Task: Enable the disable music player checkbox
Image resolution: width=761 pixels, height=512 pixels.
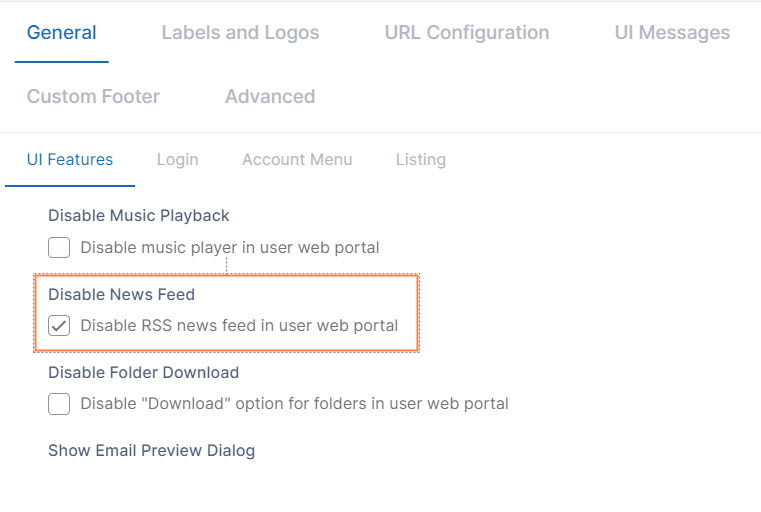Action: 60,247
